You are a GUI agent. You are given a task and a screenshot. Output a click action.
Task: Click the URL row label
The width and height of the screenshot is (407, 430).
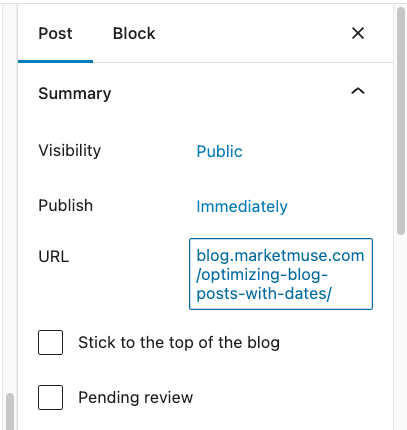54,257
